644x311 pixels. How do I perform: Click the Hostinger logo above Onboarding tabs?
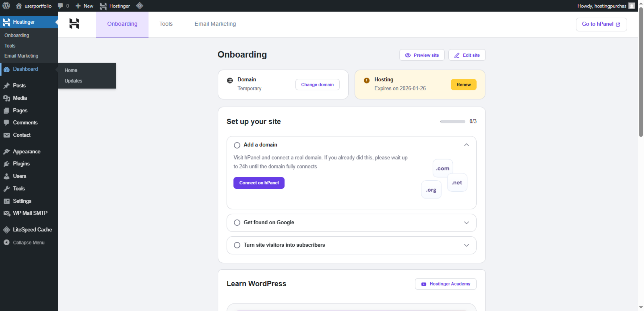click(74, 24)
